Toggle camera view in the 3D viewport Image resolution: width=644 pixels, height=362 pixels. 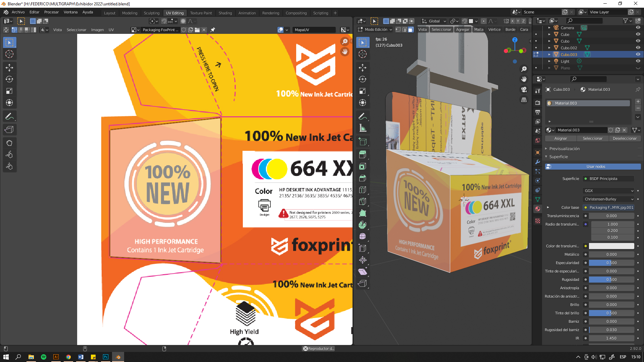click(524, 89)
